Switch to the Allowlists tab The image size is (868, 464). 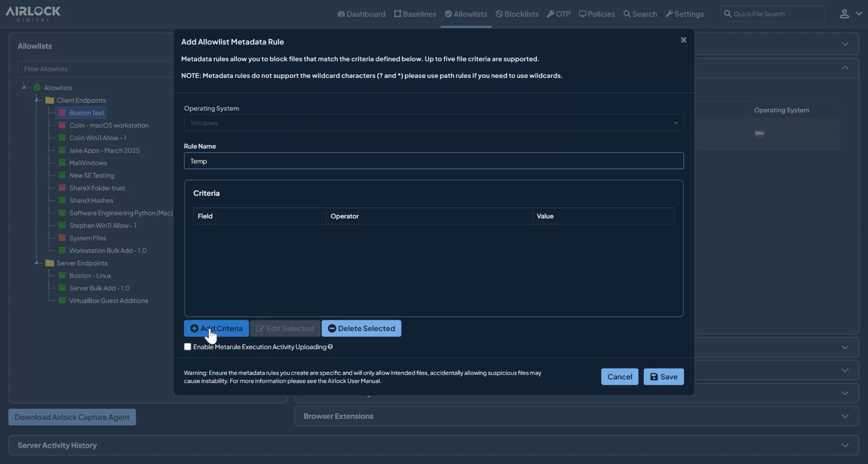pyautogui.click(x=466, y=14)
